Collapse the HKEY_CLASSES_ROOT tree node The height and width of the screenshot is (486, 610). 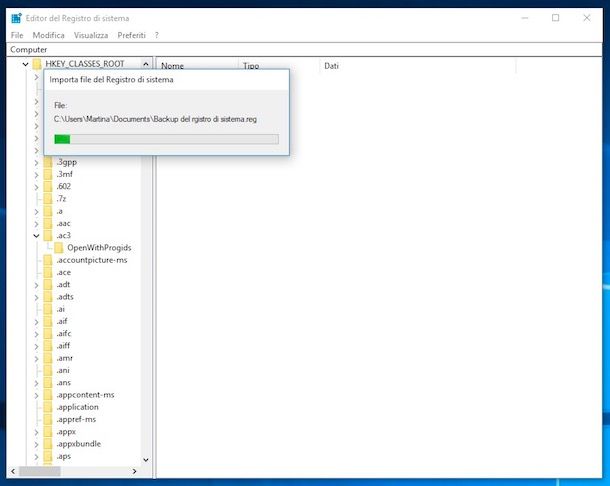25,65
